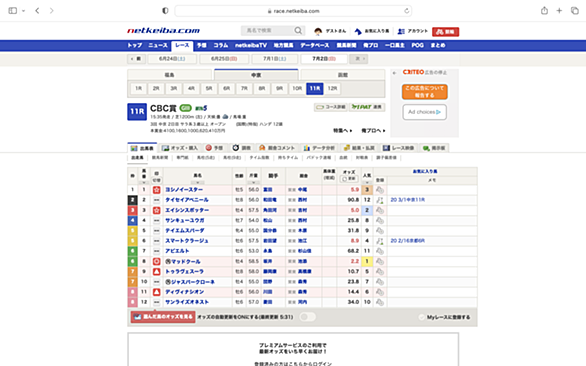Open the netkeibaTV menu
This screenshot has width=586, height=366.
pyautogui.click(x=251, y=45)
